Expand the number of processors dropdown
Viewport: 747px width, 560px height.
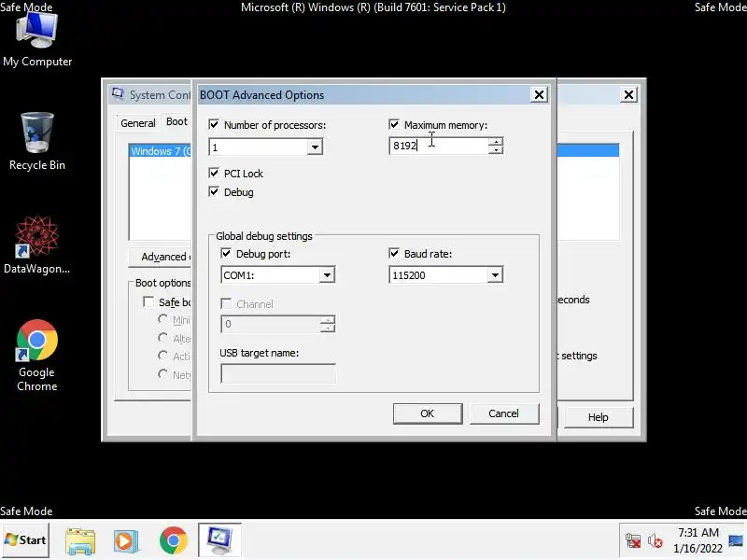pos(315,147)
